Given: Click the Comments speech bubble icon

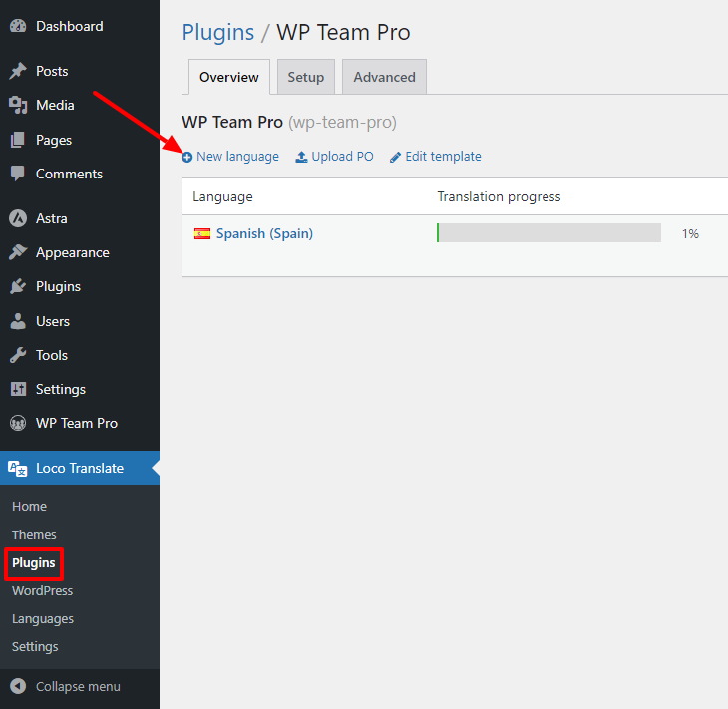Looking at the screenshot, I should click(x=18, y=174).
